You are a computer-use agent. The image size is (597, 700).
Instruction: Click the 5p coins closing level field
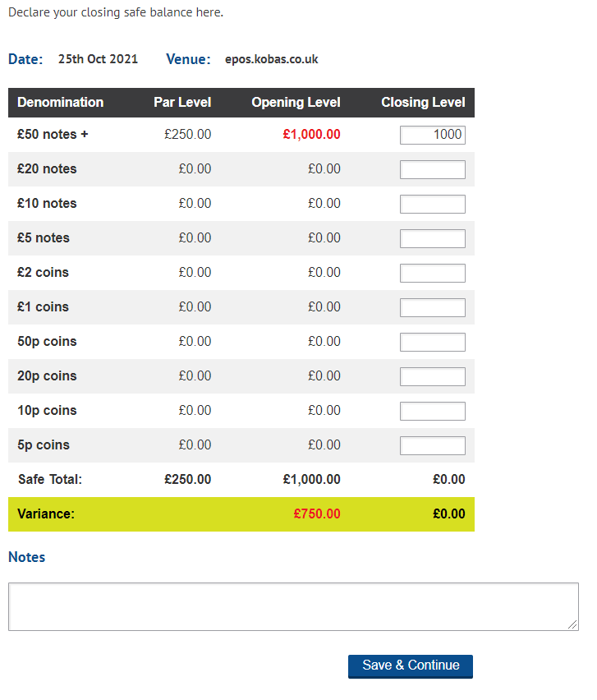tap(432, 445)
